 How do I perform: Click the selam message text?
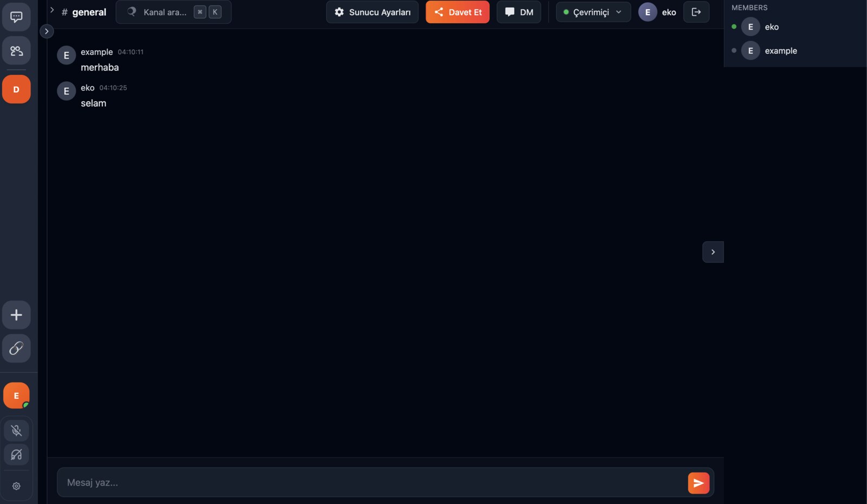coord(93,104)
